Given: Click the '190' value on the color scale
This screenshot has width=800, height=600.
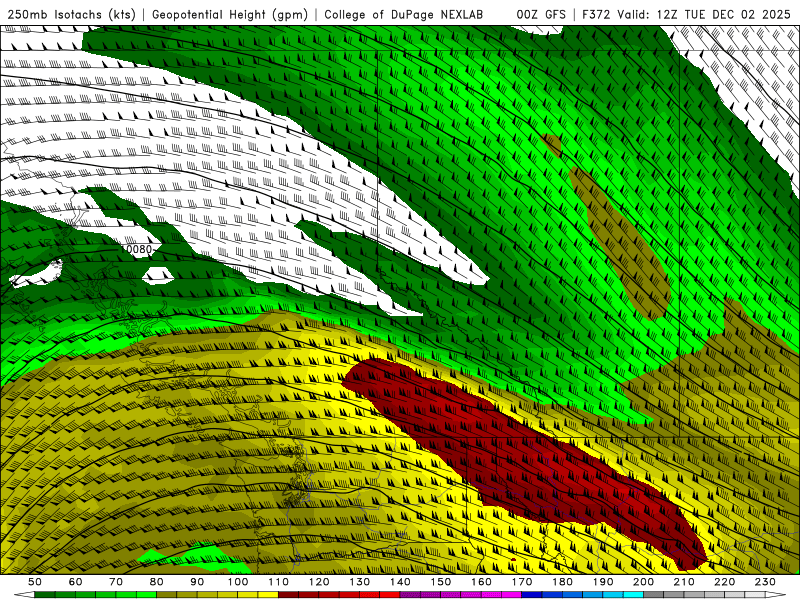Looking at the screenshot, I should click(603, 582).
